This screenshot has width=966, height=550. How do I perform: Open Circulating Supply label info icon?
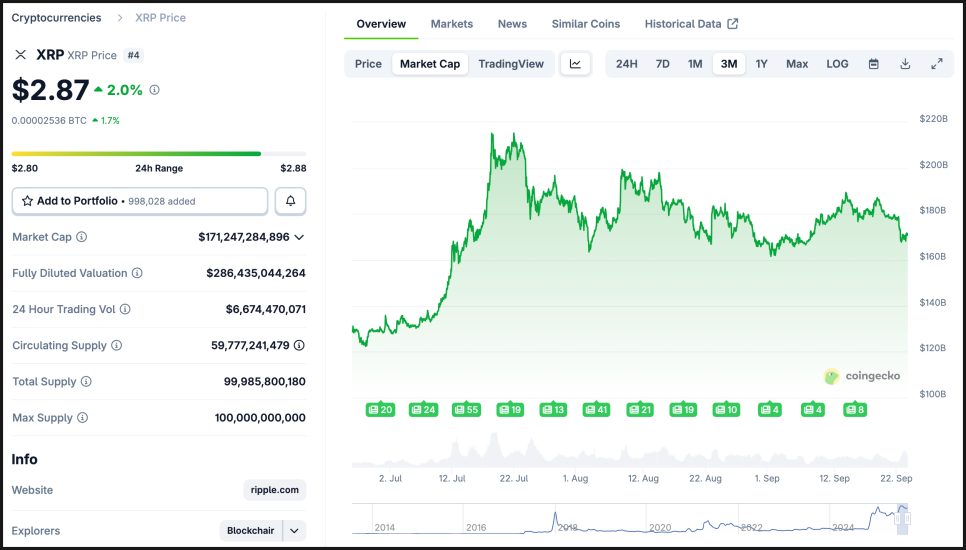pos(116,346)
